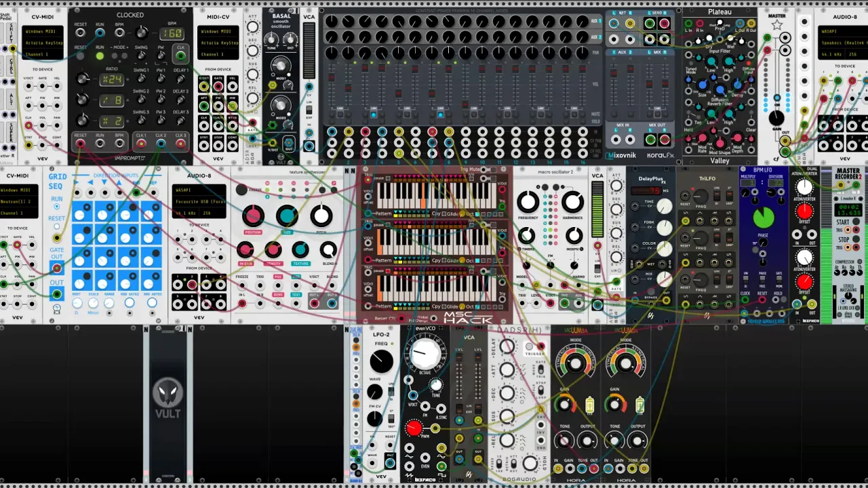868x488 pixels.
Task: Click the first LVL slider on Bogaudio VCA
Action: click(460, 378)
